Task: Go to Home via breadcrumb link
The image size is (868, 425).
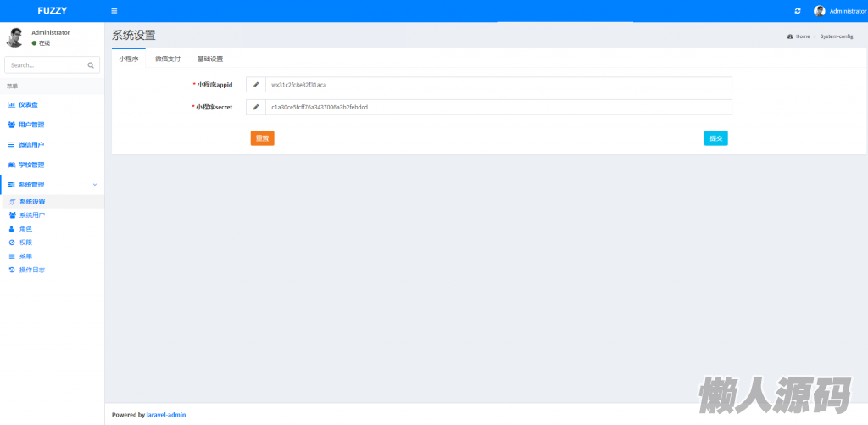Action: tap(803, 36)
